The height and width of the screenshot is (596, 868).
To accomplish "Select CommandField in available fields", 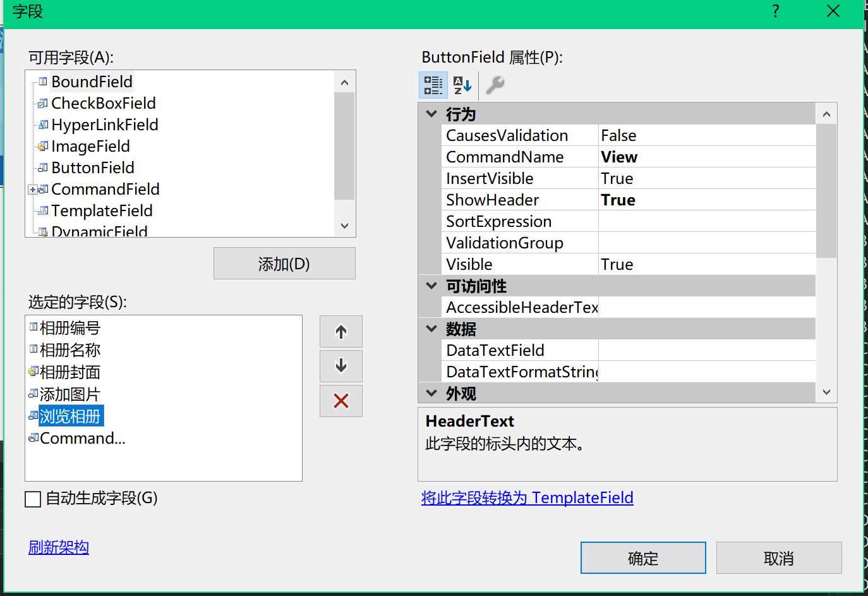I will (x=105, y=189).
